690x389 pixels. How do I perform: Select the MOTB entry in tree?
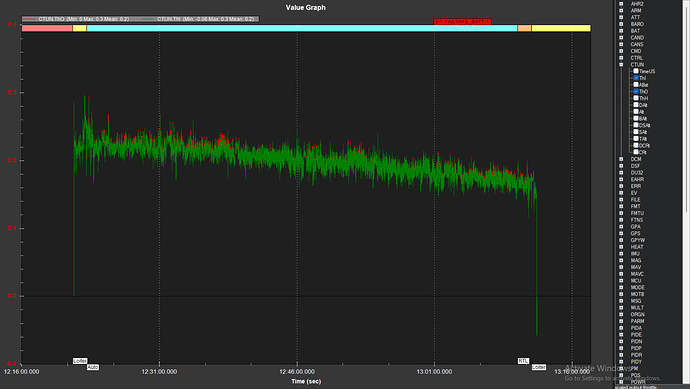click(637, 294)
